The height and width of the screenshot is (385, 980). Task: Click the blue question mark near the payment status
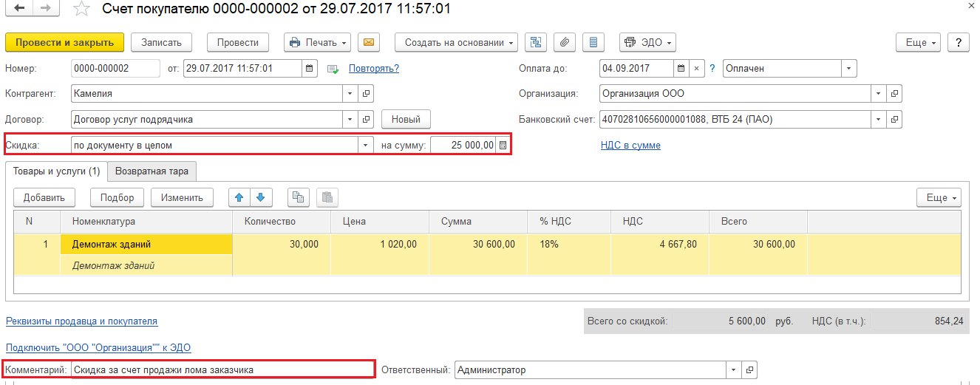coord(712,69)
